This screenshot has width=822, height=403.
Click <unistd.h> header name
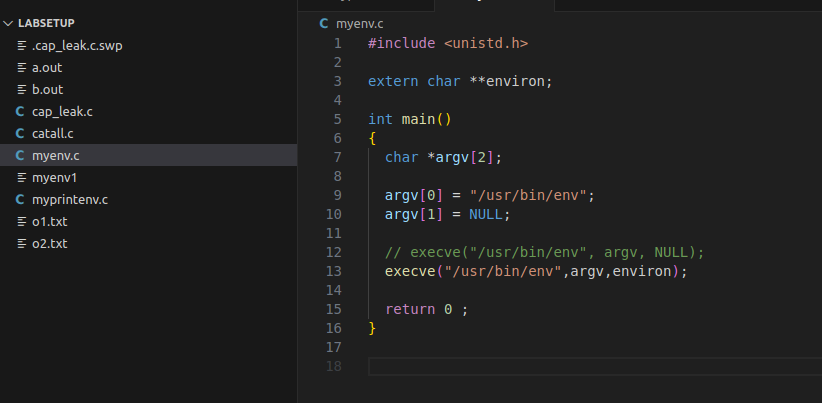click(486, 43)
